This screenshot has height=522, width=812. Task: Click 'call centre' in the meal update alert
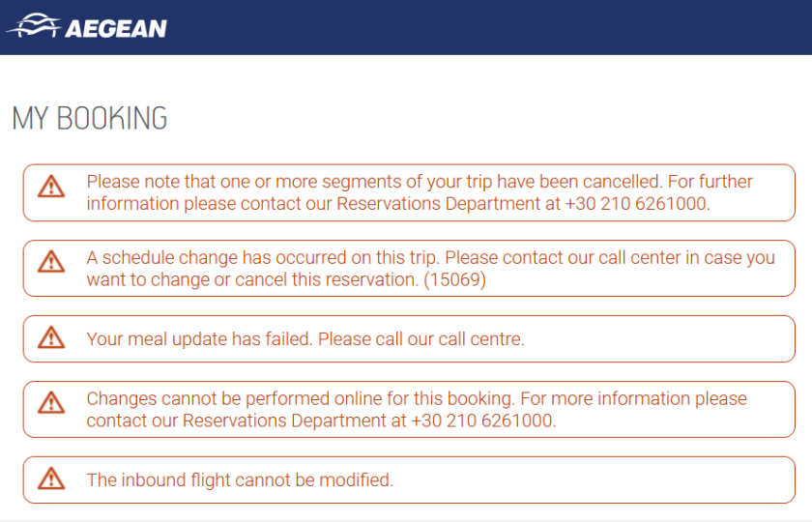pyautogui.click(x=478, y=339)
